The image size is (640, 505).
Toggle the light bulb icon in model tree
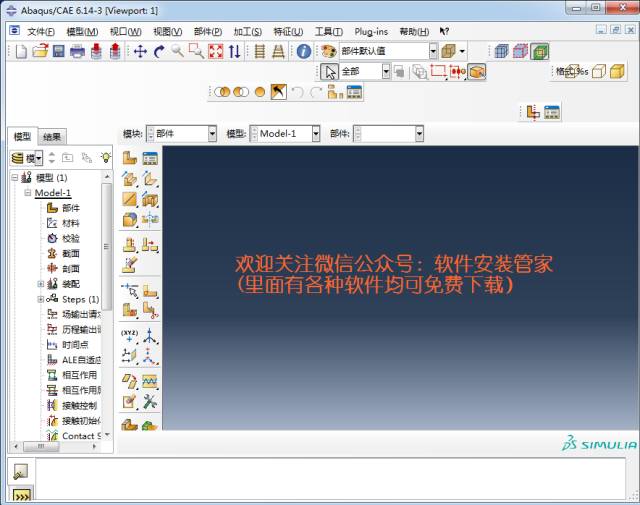click(x=105, y=158)
